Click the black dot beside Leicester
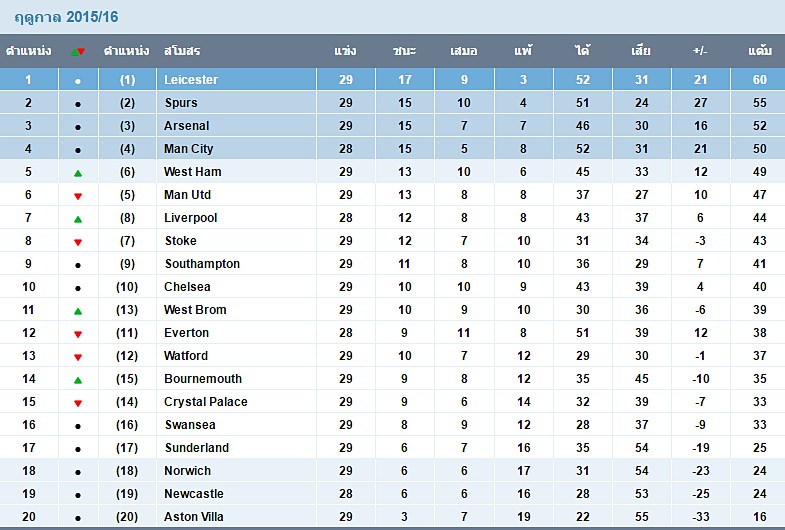The width and height of the screenshot is (785, 530). click(78, 81)
